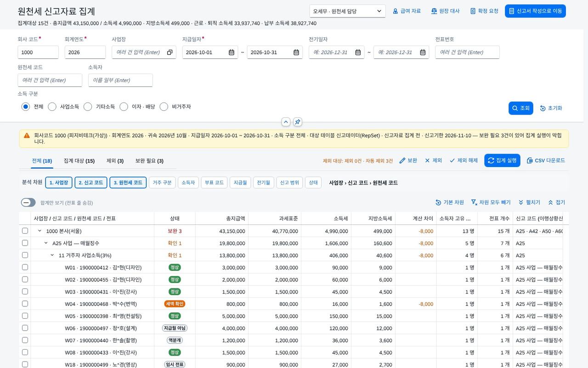Click the pin filter bar icon

(x=298, y=122)
